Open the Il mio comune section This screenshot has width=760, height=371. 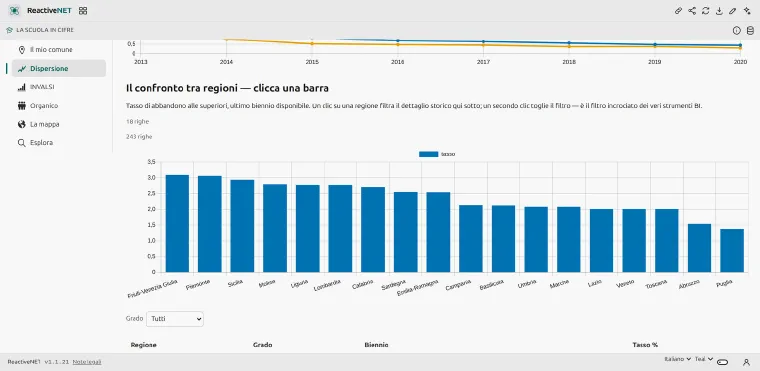pos(59,50)
